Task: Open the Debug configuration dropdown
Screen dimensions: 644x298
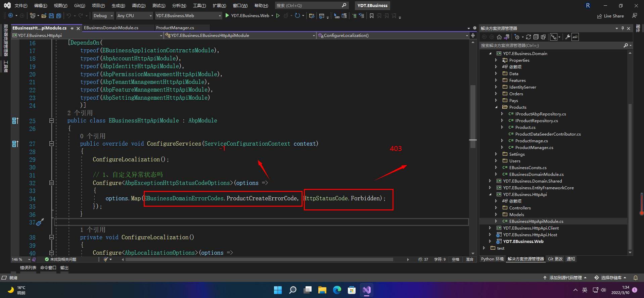Action: 102,15
